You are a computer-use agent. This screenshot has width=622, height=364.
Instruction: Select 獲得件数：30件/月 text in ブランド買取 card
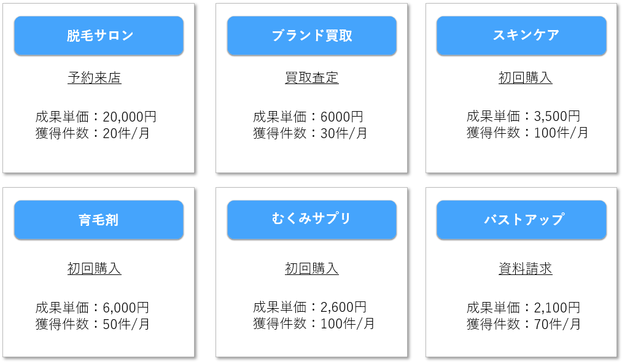click(x=310, y=133)
